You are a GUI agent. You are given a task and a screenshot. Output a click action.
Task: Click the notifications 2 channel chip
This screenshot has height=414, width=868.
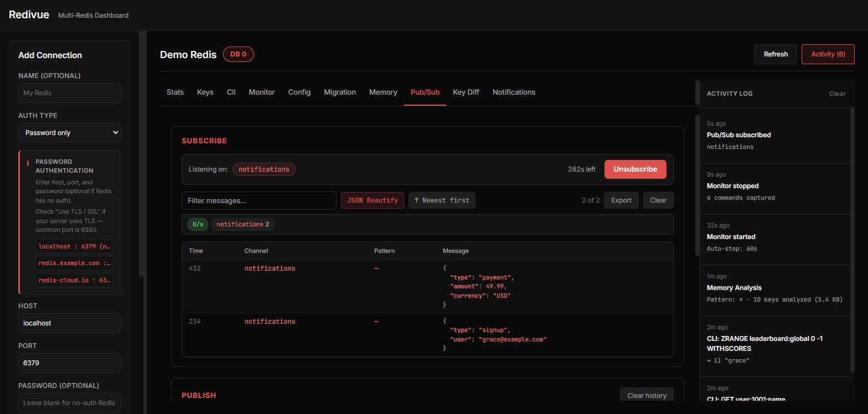(x=242, y=224)
